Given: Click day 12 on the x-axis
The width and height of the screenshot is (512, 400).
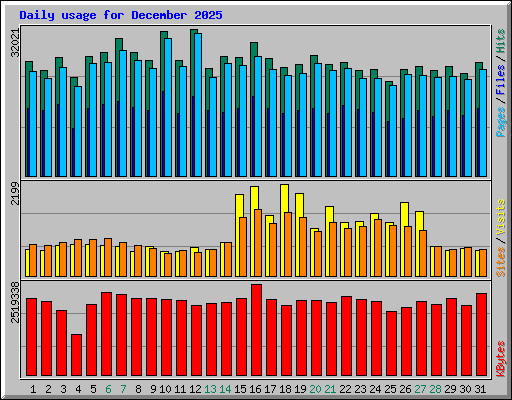Looking at the screenshot, I should (195, 389).
